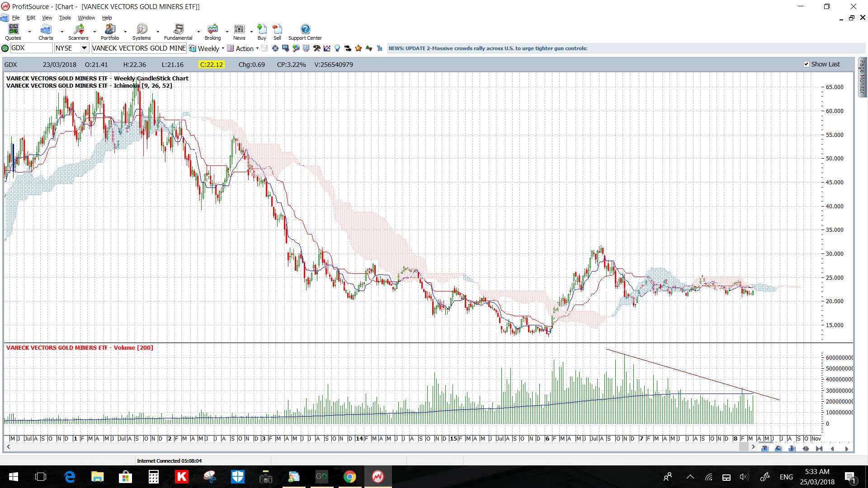This screenshot has width=868, height=488.
Task: Expand the Fundamental dropdown arrow
Action: (x=198, y=32)
